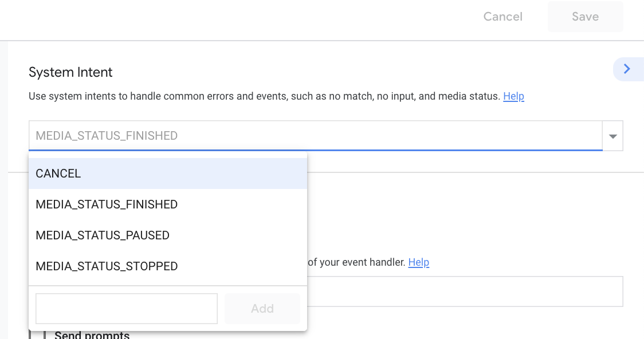Viewport: 644px width, 339px height.
Task: Click the gray strip along the left edge
Action: pos(3,189)
